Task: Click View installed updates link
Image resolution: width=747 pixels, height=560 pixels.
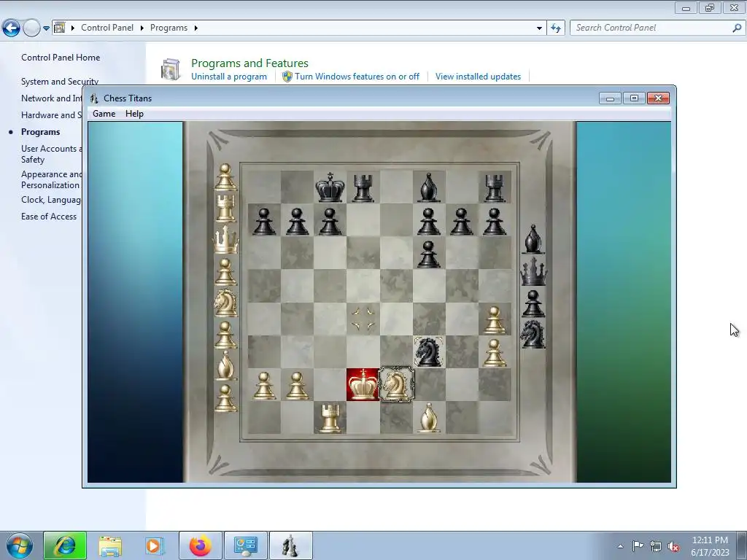Action: point(478,77)
